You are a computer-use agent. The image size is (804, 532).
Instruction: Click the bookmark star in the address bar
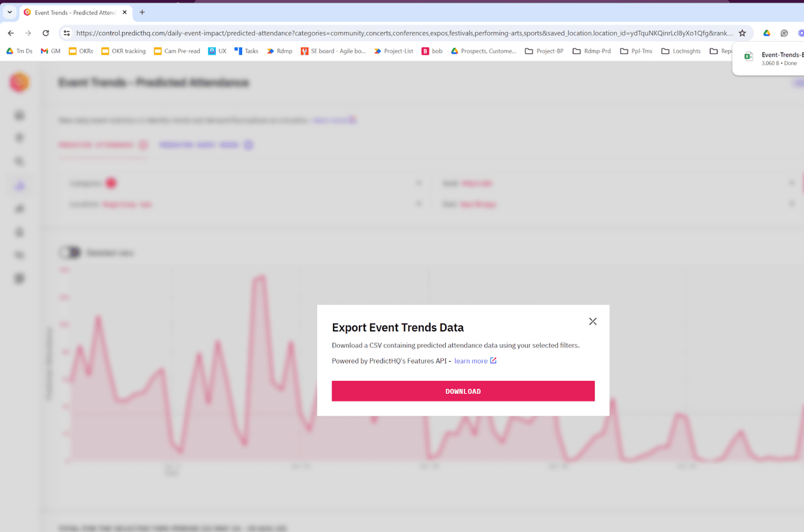coord(742,32)
